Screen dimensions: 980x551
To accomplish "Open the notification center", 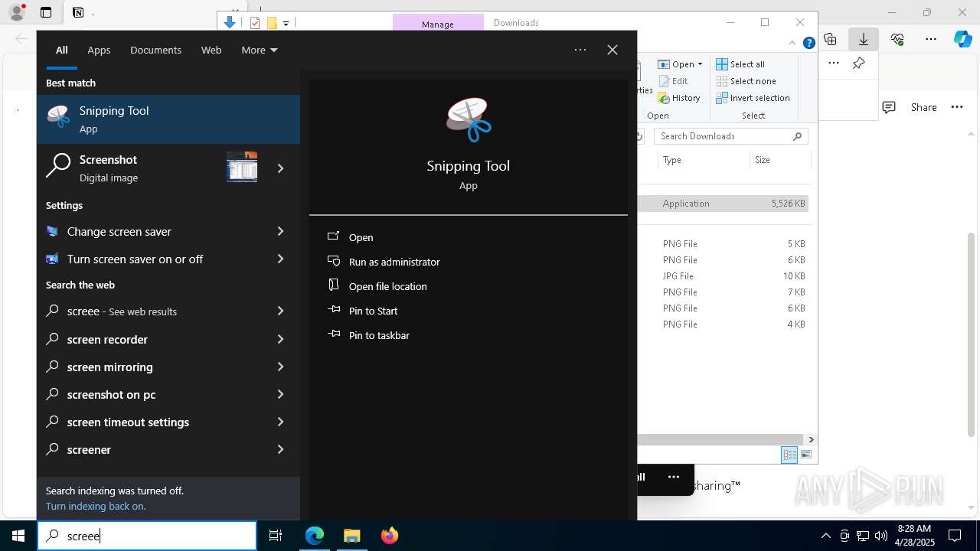I will [x=955, y=536].
